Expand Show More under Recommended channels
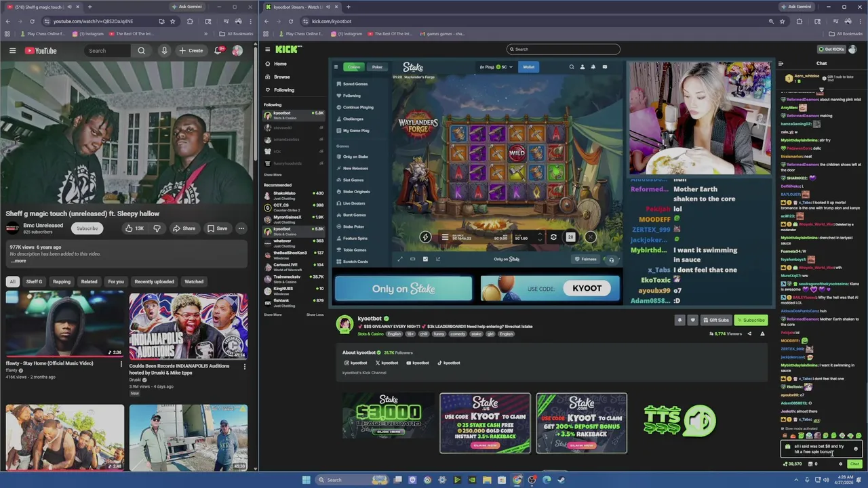868x488 pixels. (x=273, y=314)
